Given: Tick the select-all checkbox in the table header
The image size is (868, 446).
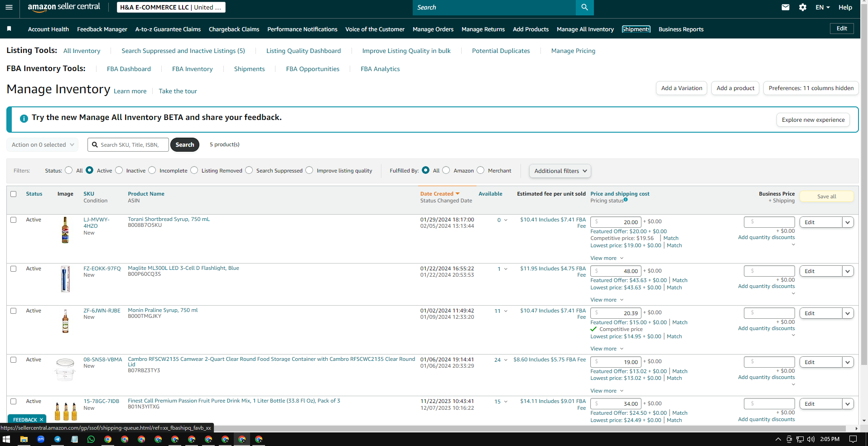Looking at the screenshot, I should click(14, 194).
